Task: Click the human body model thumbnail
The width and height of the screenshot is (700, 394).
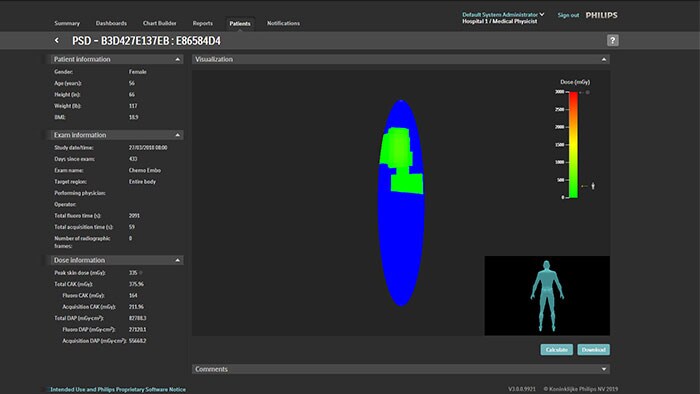Action: [547, 295]
